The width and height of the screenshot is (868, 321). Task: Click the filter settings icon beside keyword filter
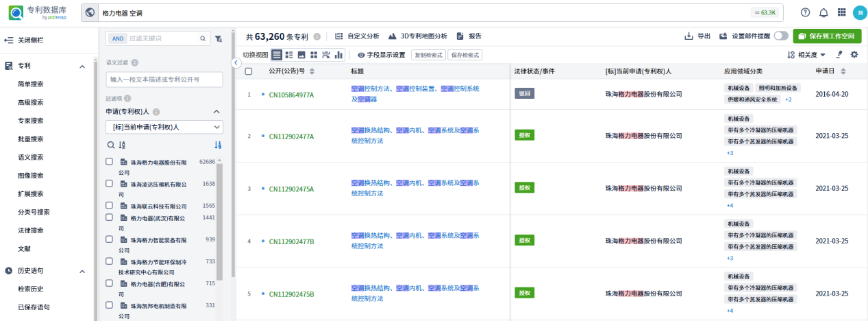pos(219,39)
